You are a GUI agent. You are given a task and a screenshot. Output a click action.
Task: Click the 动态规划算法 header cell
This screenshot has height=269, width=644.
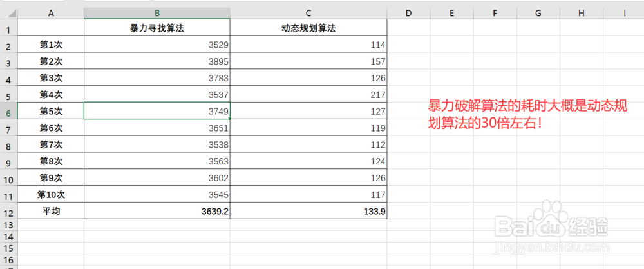click(x=308, y=28)
